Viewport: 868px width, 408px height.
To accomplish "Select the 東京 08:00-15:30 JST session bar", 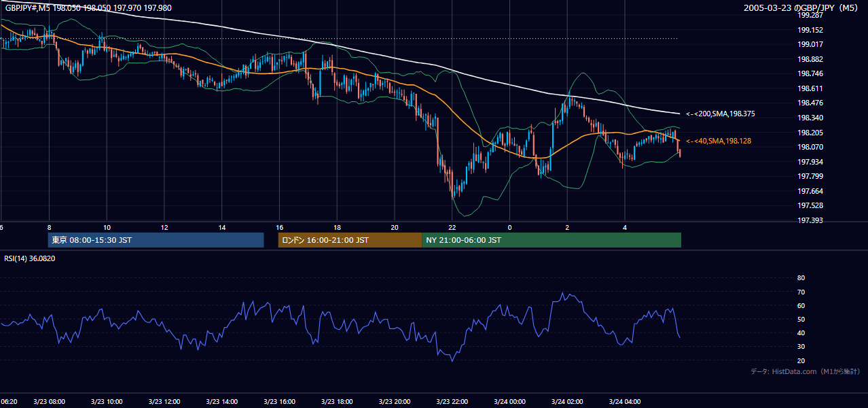I will (156, 240).
